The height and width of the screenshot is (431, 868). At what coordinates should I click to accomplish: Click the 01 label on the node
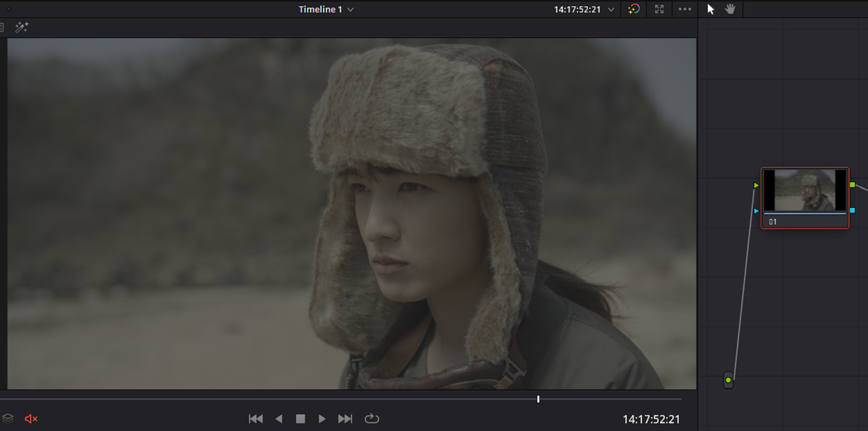(773, 222)
